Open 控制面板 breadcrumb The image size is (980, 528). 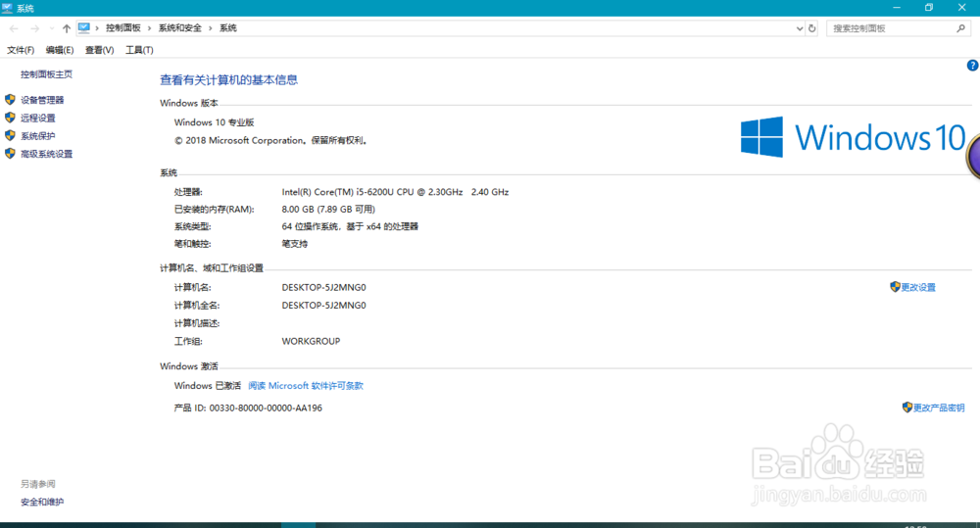pyautogui.click(x=123, y=28)
